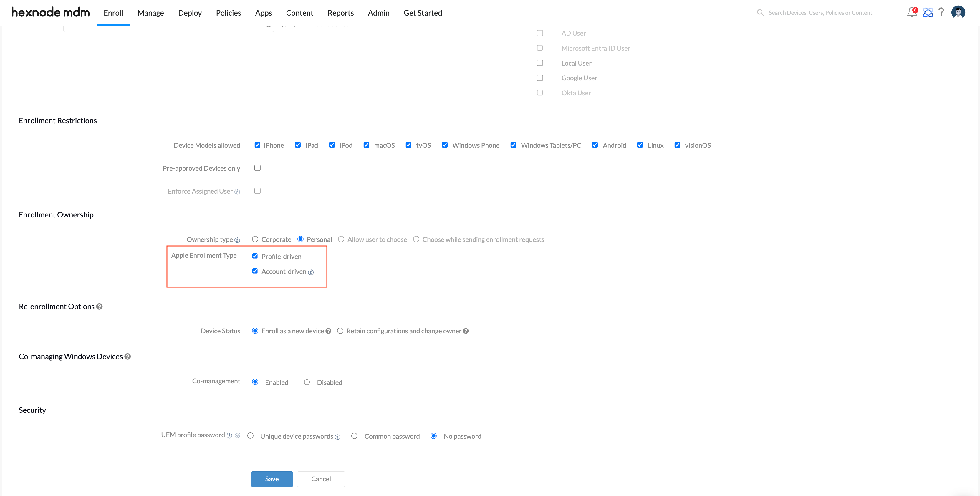Open the Content tab
Screen dimensions: 980x496
[x=299, y=13]
